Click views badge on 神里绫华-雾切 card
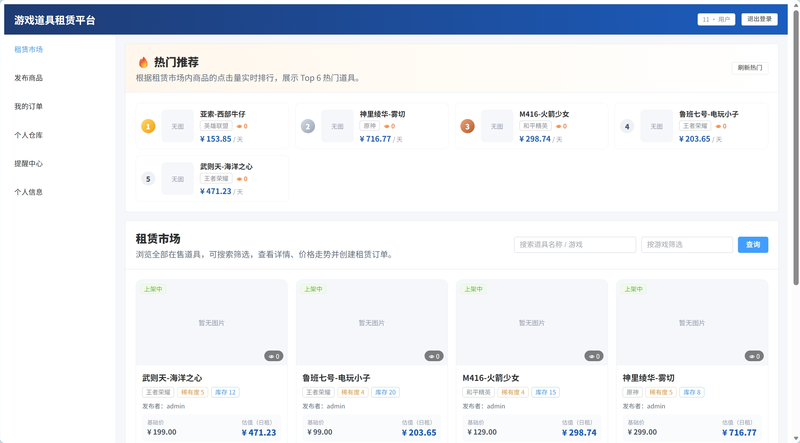Viewport: 800px width, 443px height. [x=754, y=356]
